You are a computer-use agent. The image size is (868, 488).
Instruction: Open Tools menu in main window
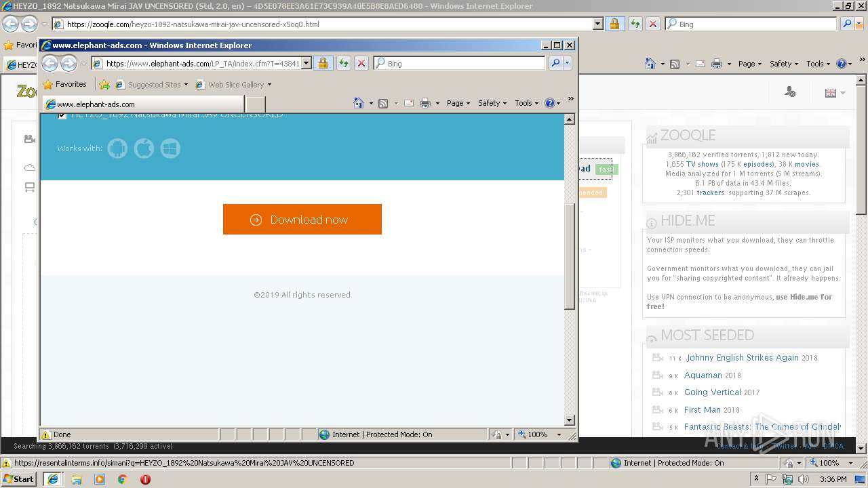pos(818,64)
